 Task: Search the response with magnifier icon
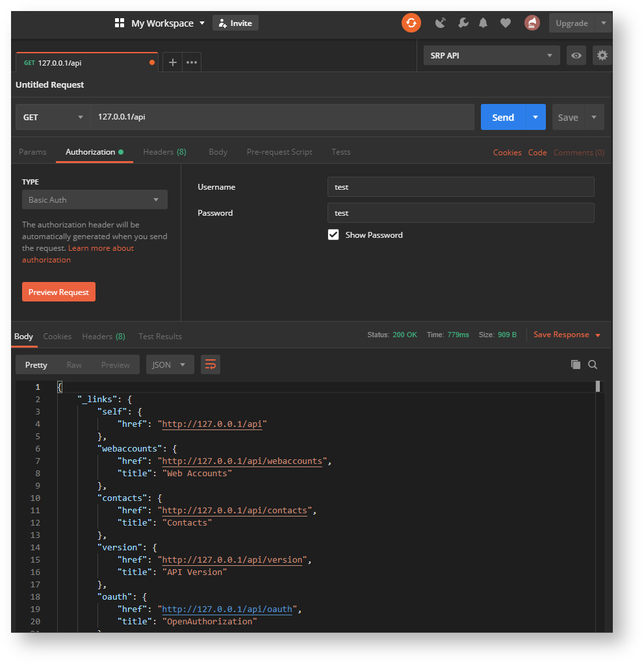pyautogui.click(x=593, y=364)
